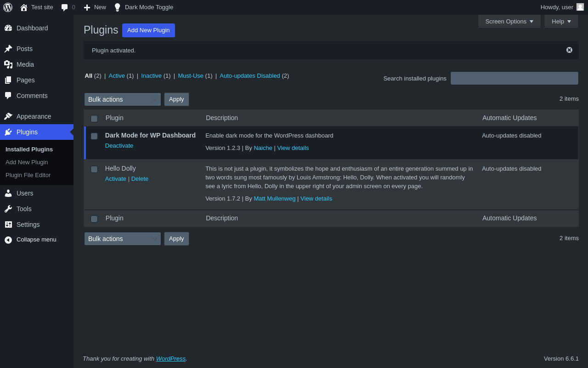Click the Pages icon in sidebar

(x=8, y=80)
